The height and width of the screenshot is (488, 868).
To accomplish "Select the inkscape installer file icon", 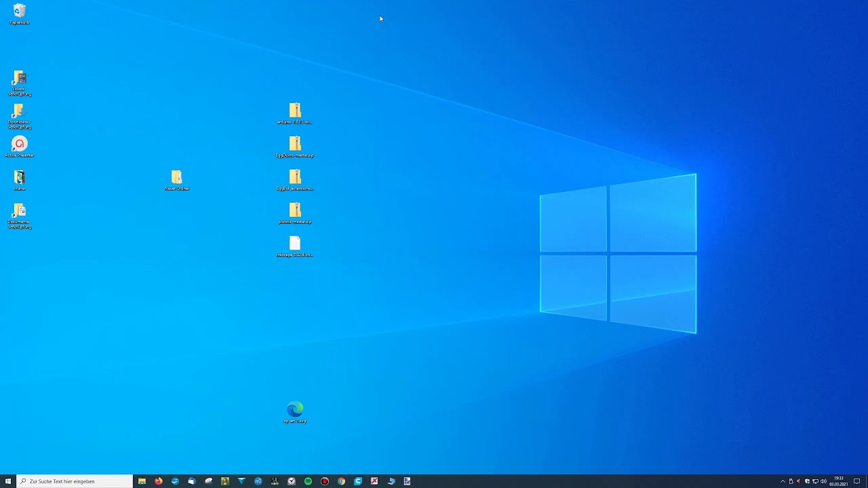I will click(294, 247).
